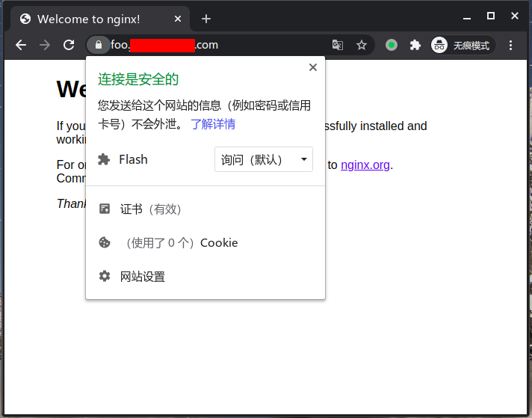
Task: Bookmark this page with star icon
Action: (362, 45)
